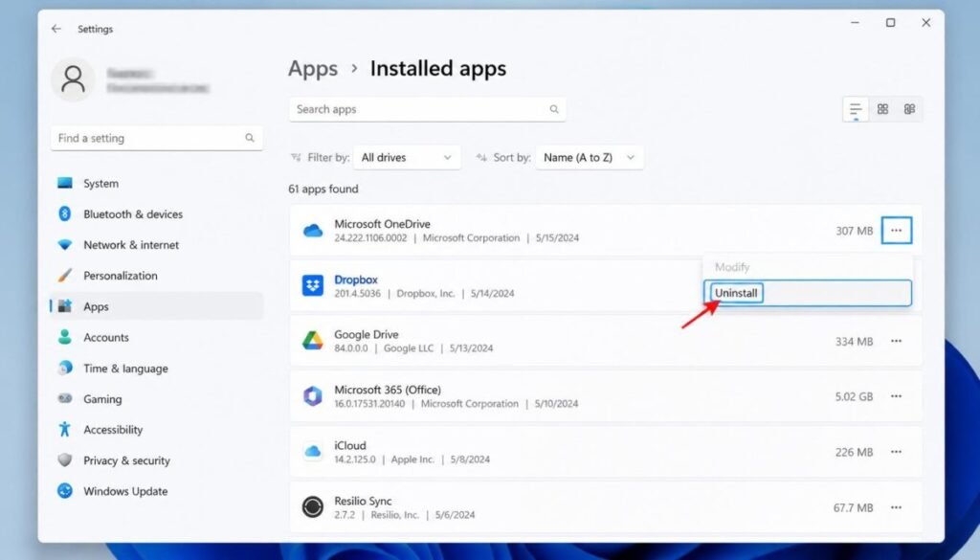Open the Filter by All drives dropdown
980x560 pixels.
(x=407, y=158)
